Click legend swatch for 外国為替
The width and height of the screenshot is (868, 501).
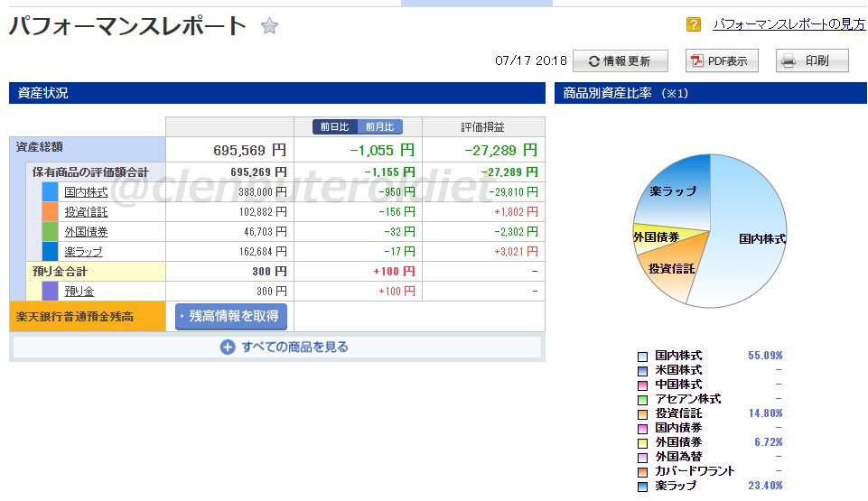tap(643, 458)
